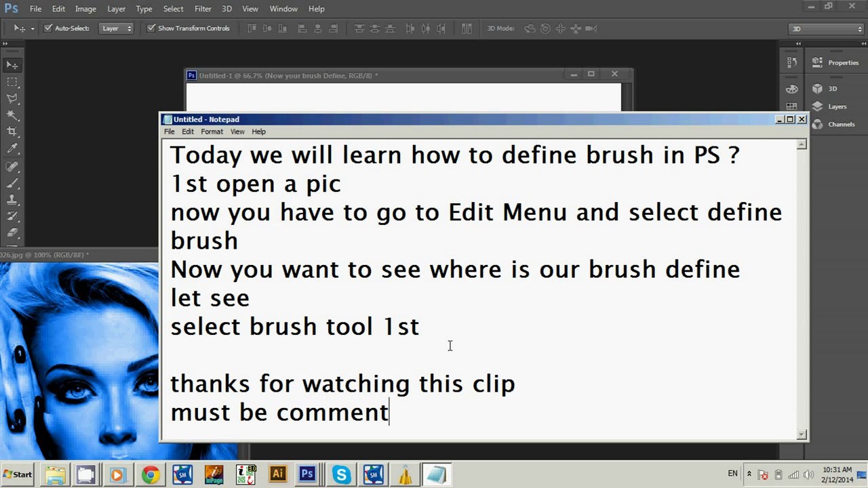868x488 pixels.
Task: Open the Notepad View menu
Action: pyautogui.click(x=237, y=131)
